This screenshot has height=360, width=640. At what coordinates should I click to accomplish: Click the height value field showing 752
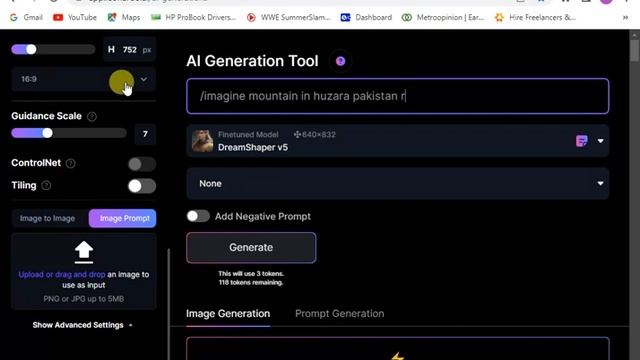pos(129,50)
